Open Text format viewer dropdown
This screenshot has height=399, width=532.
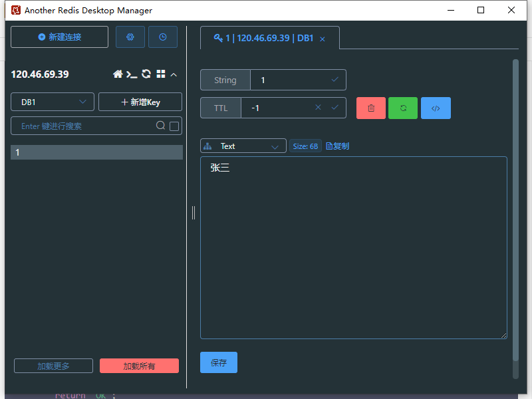[x=243, y=146]
